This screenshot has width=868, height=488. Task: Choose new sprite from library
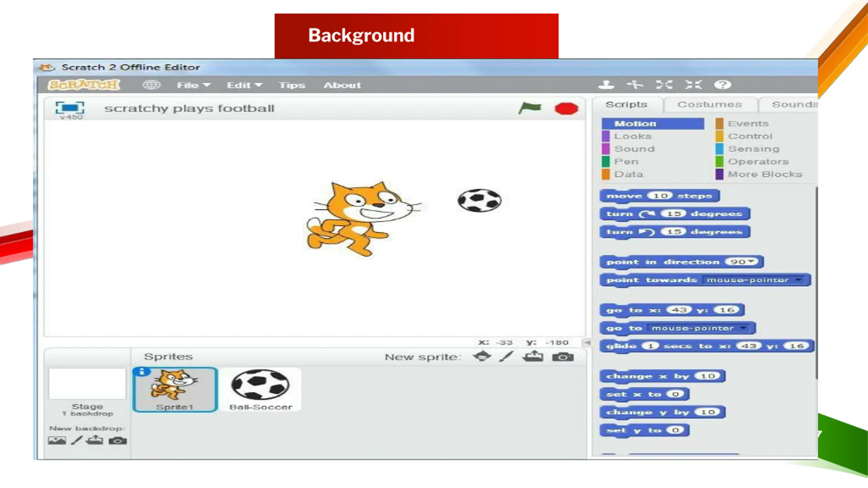(482, 357)
